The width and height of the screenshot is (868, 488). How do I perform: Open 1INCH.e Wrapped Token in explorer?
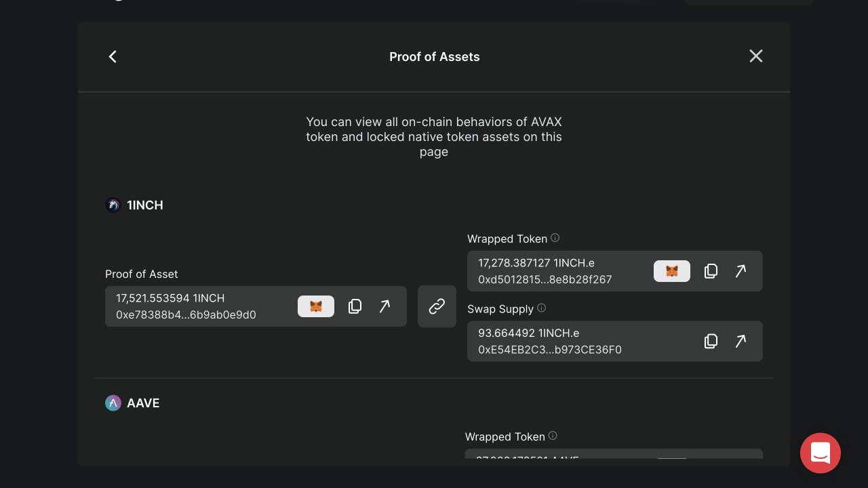[741, 271]
